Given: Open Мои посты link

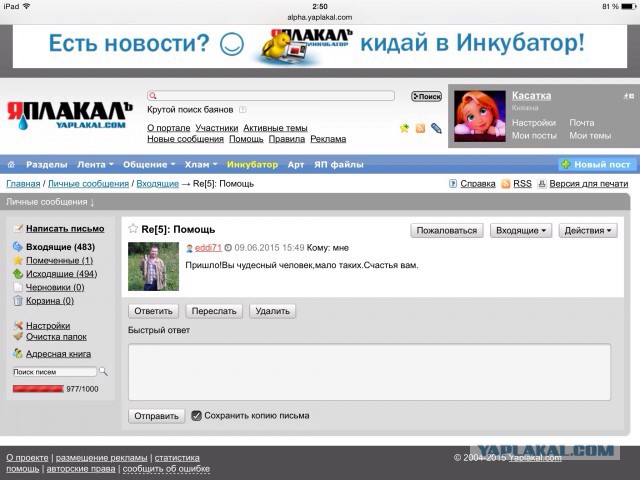Looking at the screenshot, I should coord(534,136).
